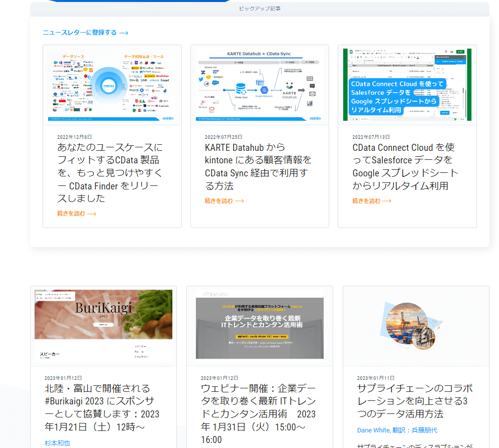Click arrow icon after KARTE Datahub 続きを読む
The image size is (499, 448).
click(x=239, y=201)
